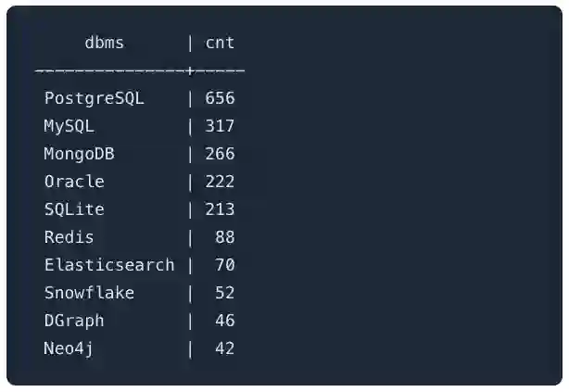Click the MySQL row name
This screenshot has width=569, height=392.
coord(70,126)
